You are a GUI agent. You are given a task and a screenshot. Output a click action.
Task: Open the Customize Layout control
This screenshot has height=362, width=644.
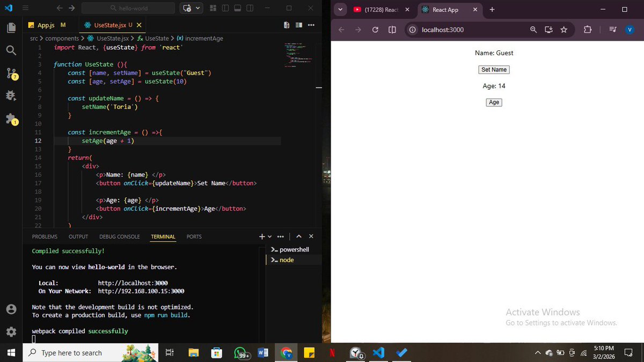coord(213,8)
